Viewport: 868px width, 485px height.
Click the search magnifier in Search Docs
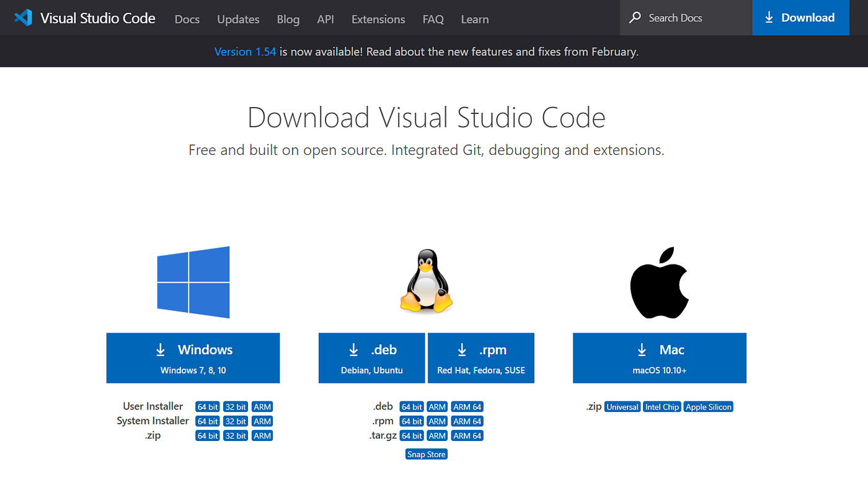click(x=634, y=17)
